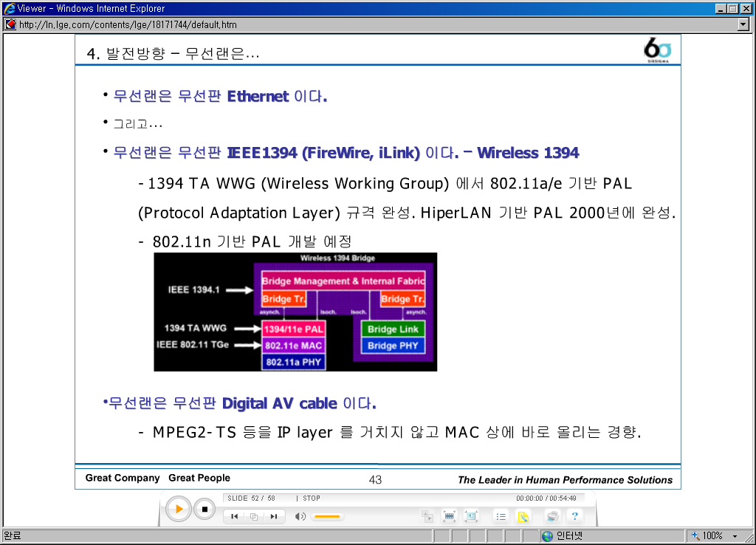Click the zoom magnifier icon in status bar
Image resolution: width=756 pixels, height=545 pixels.
(x=695, y=535)
